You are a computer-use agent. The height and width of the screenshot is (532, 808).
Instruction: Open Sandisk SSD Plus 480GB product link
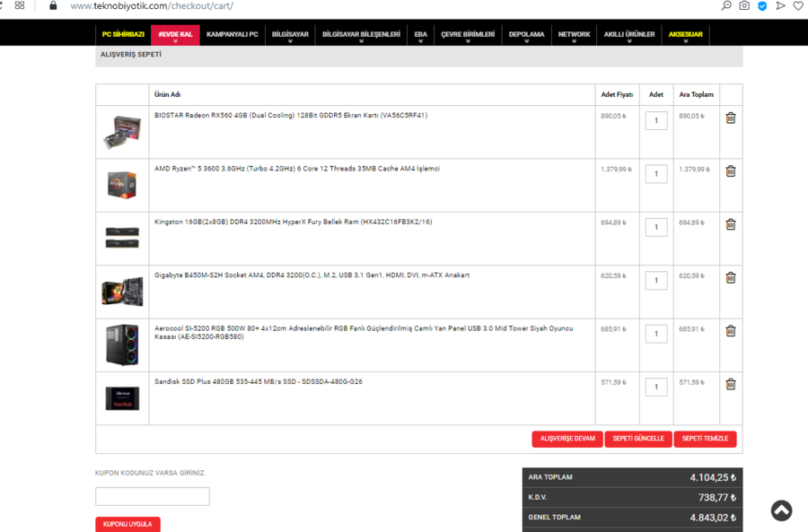tap(259, 381)
